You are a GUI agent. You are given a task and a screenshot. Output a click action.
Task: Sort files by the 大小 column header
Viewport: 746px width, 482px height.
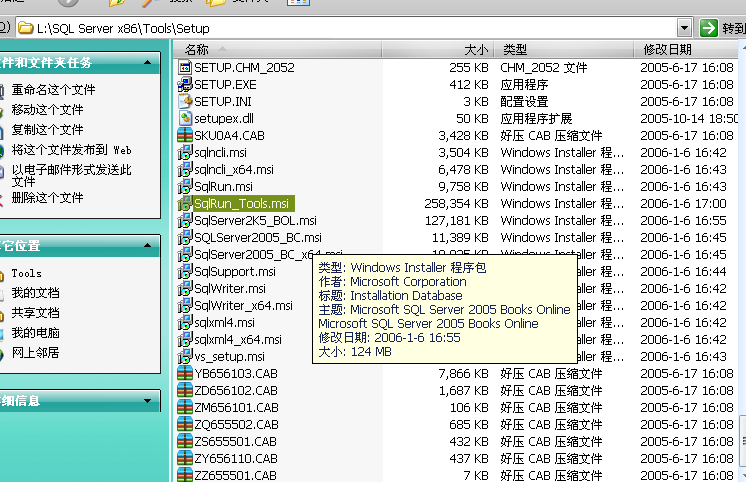coord(476,49)
